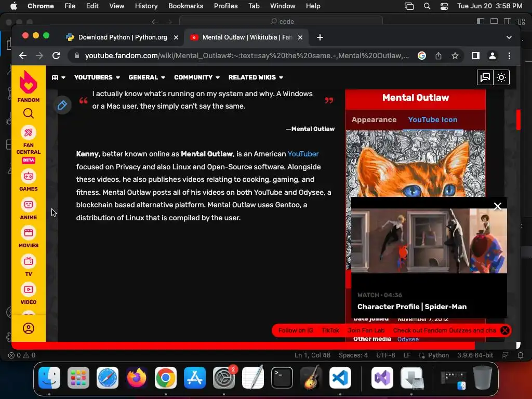Open macOS Control Center
Viewport: 532px width, 399px height.
(444, 6)
